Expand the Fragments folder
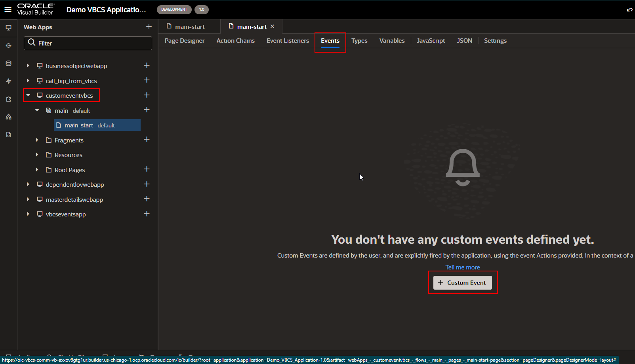Screen dimensions: 635x364 tap(37, 140)
